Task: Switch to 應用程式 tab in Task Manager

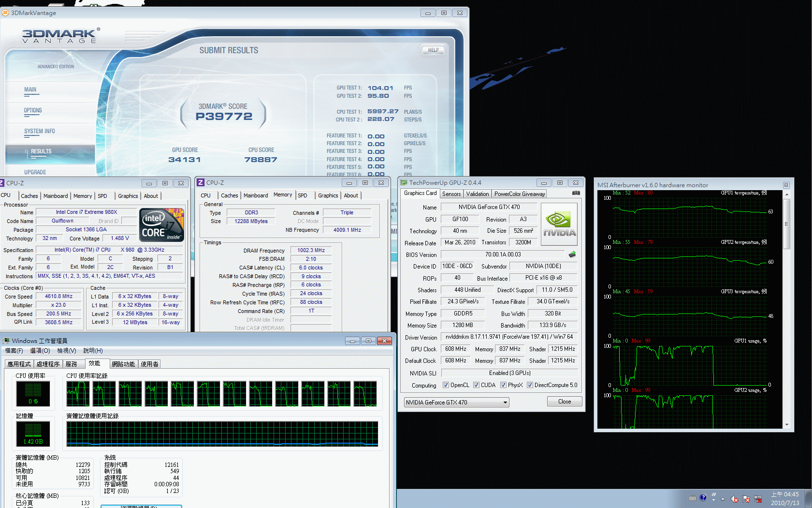Action: coord(19,364)
